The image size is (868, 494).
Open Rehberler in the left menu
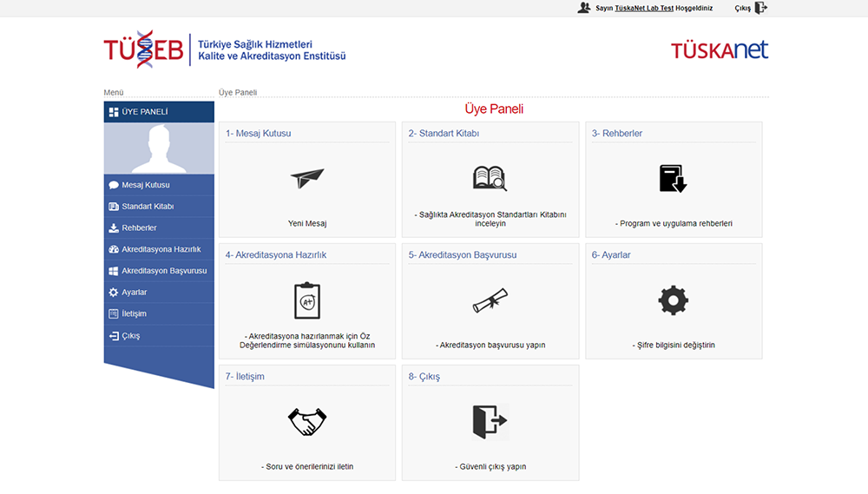pos(139,228)
